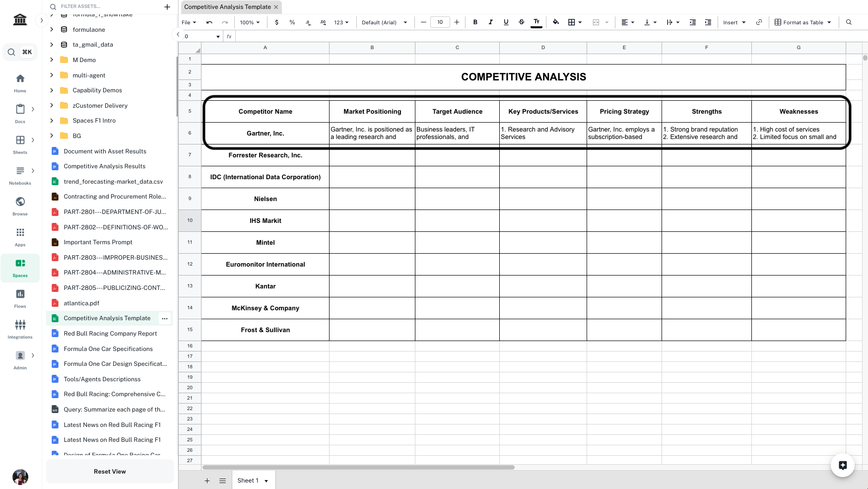Open text wrapping dropdown
This screenshot has width=868, height=489.
click(x=673, y=22)
